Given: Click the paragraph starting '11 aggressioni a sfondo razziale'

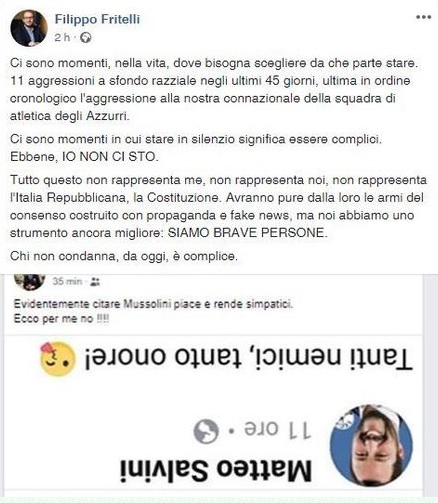Looking at the screenshot, I should [x=210, y=98].
